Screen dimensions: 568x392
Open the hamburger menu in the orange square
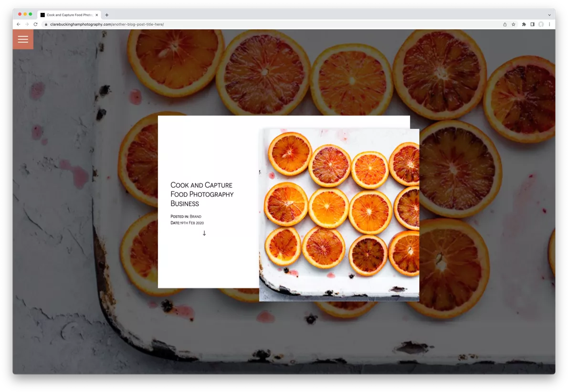pos(23,39)
